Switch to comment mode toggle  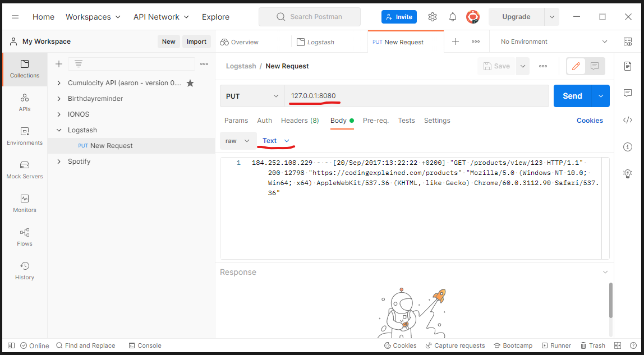pyautogui.click(x=595, y=66)
